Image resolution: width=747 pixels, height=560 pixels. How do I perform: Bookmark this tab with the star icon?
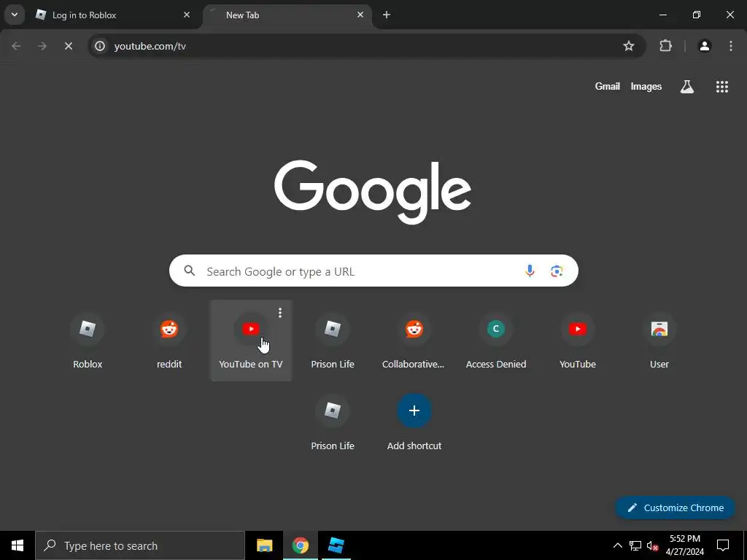[629, 46]
